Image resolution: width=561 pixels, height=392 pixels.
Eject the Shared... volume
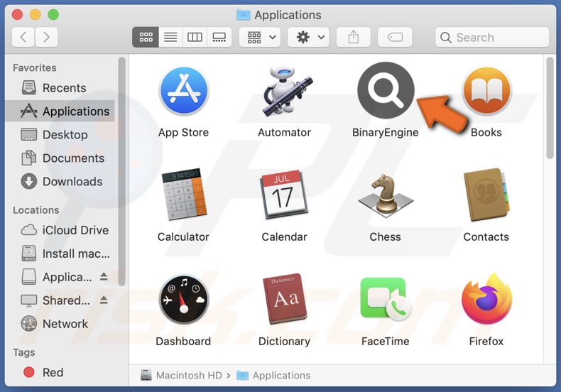coord(104,300)
